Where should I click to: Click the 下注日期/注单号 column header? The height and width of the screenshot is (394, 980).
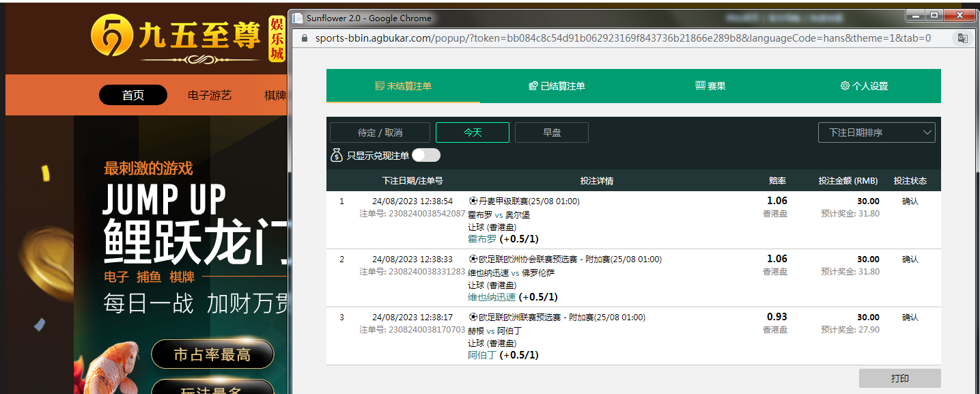412,181
